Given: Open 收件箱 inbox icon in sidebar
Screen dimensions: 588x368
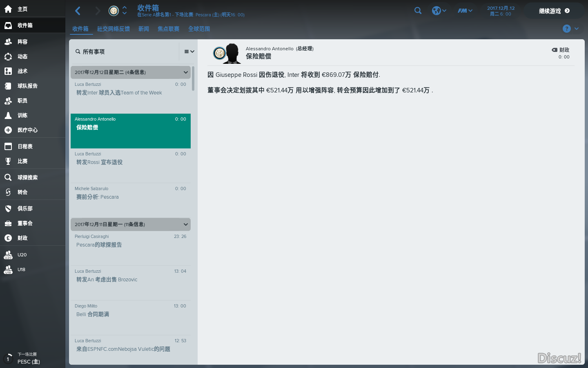Looking at the screenshot, I should tap(8, 25).
